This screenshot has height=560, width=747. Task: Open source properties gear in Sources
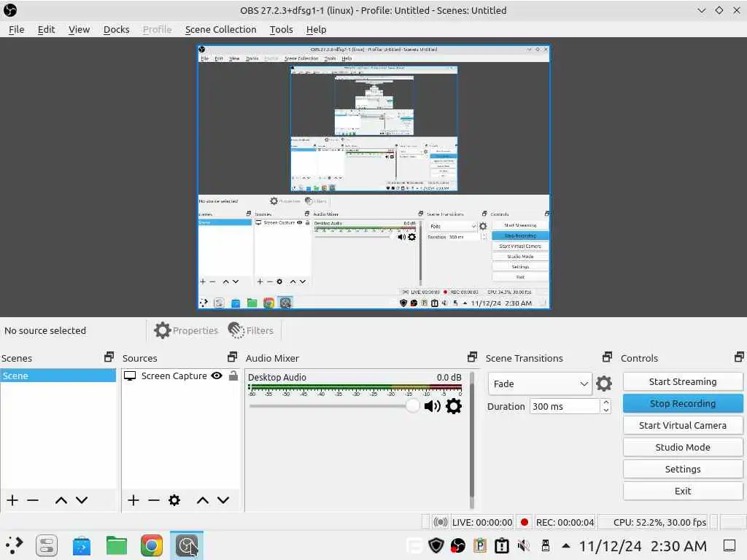click(x=174, y=500)
